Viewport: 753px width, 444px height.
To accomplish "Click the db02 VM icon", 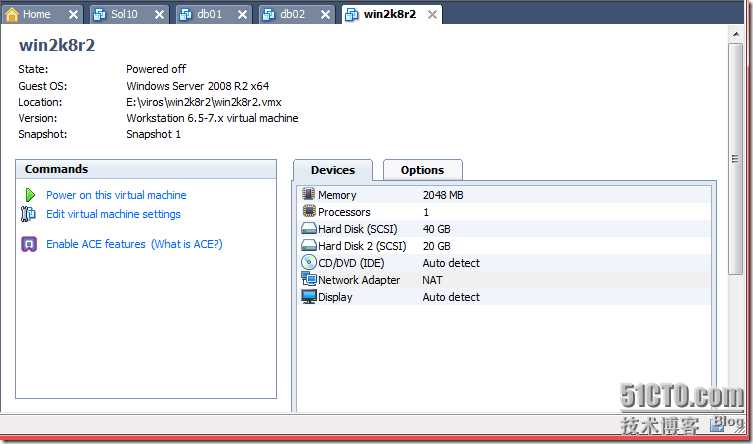I will click(x=268, y=15).
